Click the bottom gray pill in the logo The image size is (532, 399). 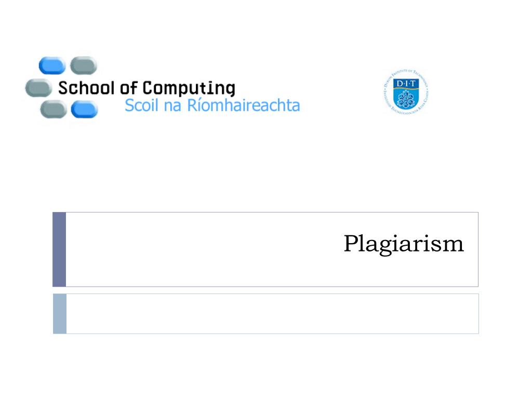[x=54, y=109]
